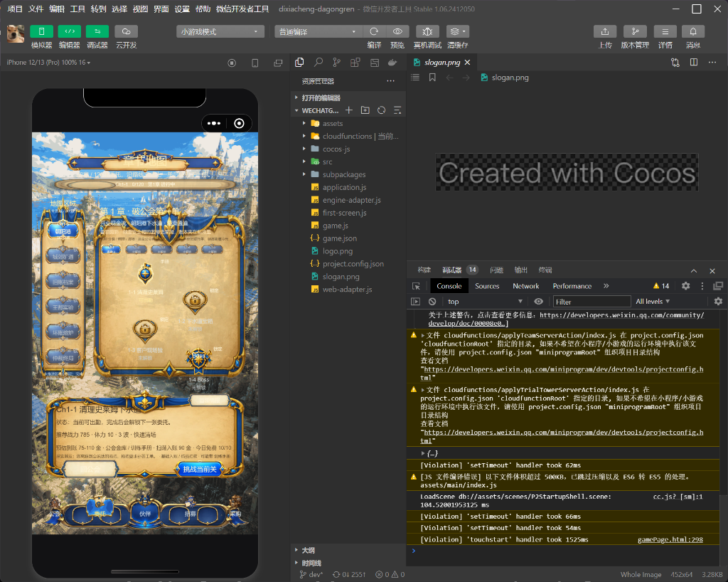Image resolution: width=728 pixels, height=582 pixels.
Task: Toggle the console sidebar
Action: (415, 302)
